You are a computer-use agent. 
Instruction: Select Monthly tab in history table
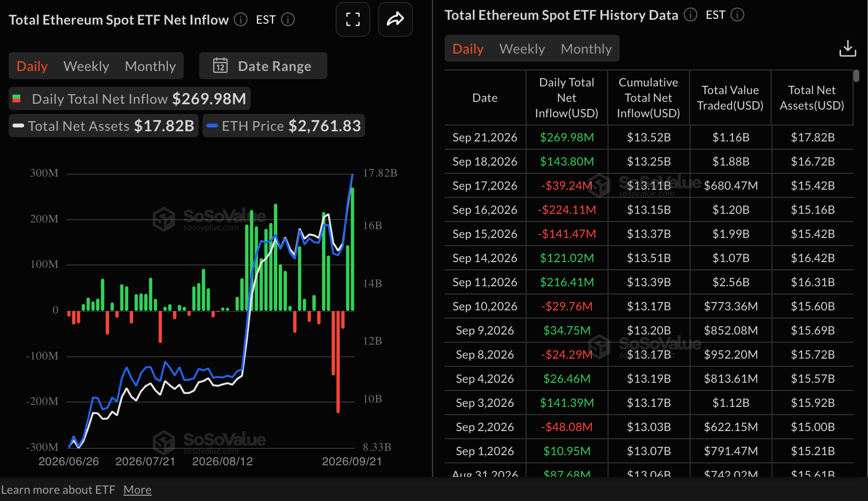coord(586,49)
